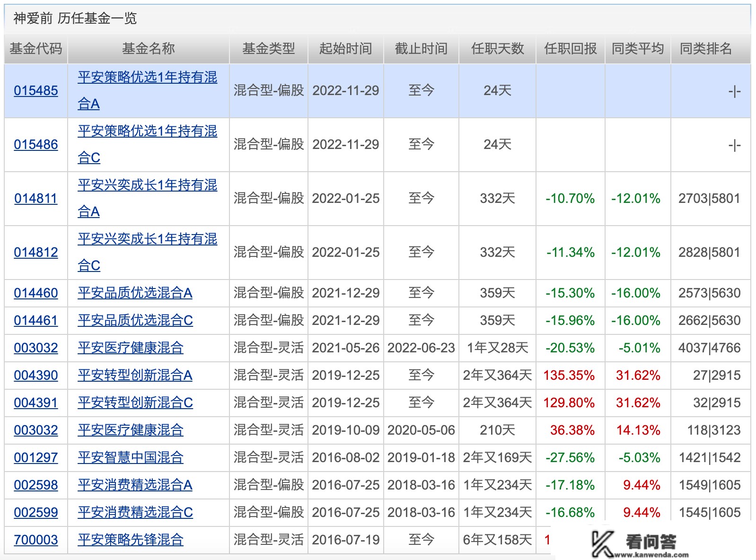Select the -5.03% peer average value
This screenshot has width=756, height=560.
[x=640, y=458]
